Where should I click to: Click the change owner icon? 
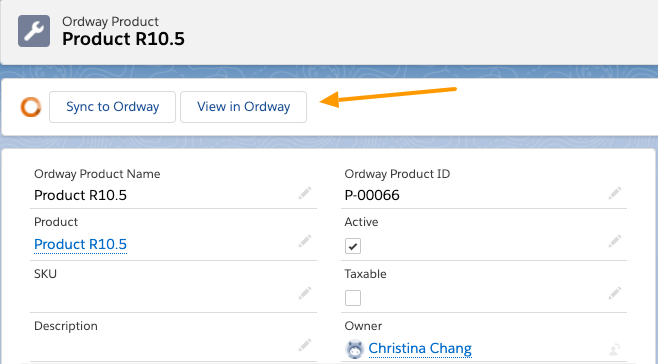615,349
